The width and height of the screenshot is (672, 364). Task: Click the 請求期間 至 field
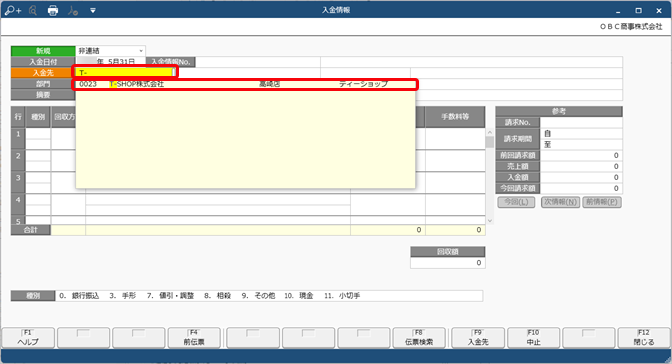tap(581, 144)
